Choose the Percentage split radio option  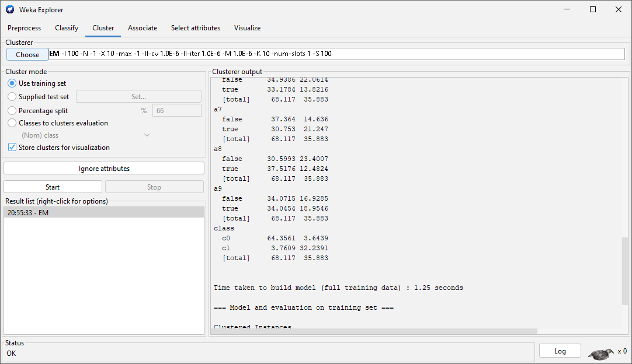pyautogui.click(x=12, y=110)
